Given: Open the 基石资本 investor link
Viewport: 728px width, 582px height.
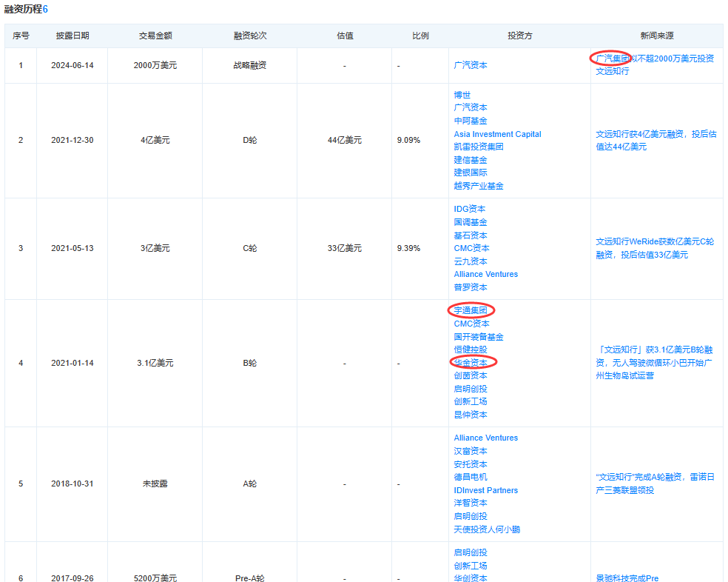Looking at the screenshot, I should [471, 235].
